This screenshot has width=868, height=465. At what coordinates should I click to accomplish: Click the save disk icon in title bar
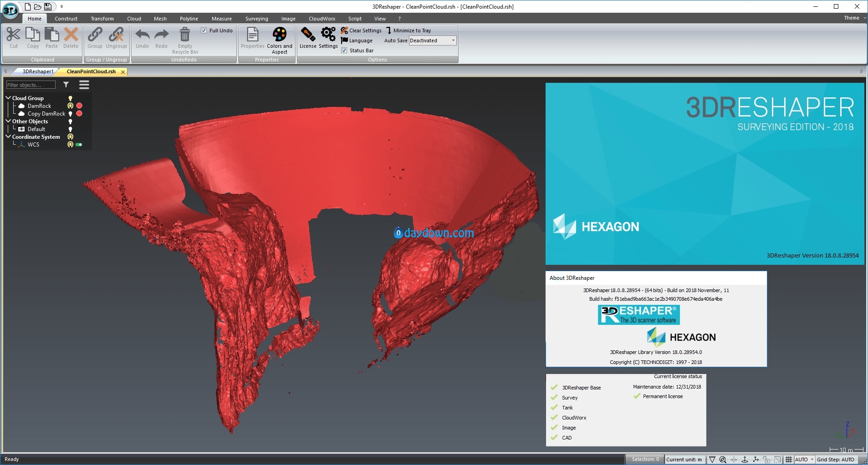point(48,6)
